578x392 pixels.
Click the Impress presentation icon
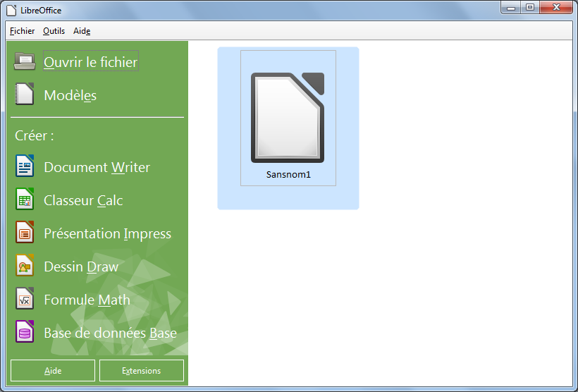[25, 233]
